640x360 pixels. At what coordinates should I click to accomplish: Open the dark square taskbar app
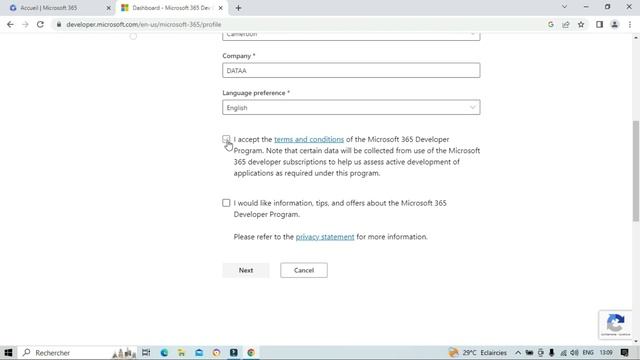pos(233,353)
